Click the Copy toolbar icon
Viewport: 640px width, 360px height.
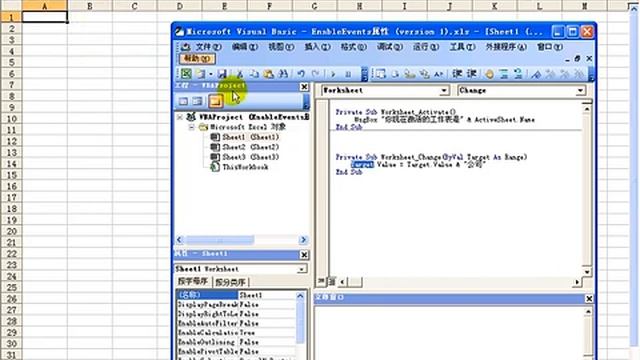[254, 74]
